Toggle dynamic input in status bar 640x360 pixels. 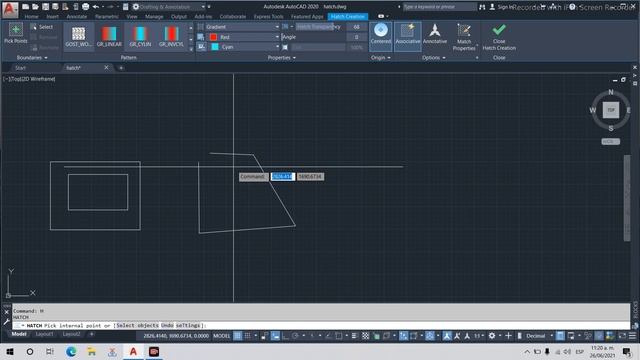pyautogui.click(x=276, y=336)
